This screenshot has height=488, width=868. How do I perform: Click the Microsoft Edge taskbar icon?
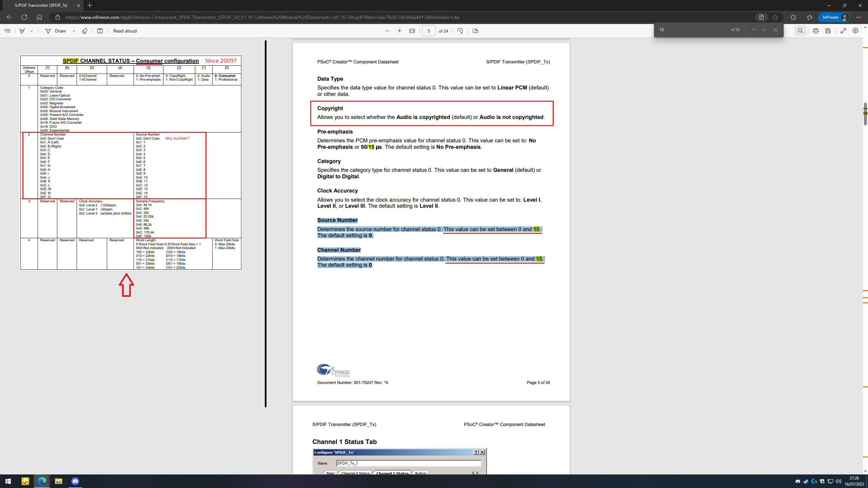[42, 481]
